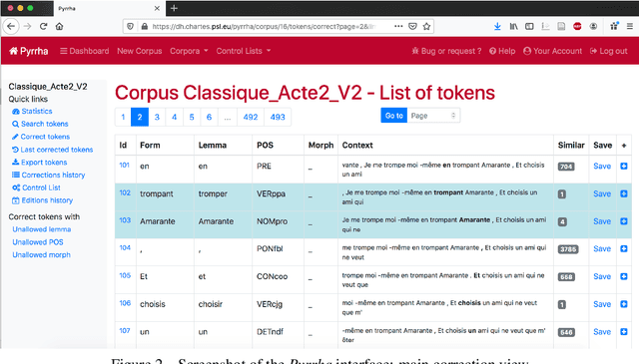Viewport: 639px width, 364px height.
Task: Close the Pyrrha browser tab
Action: tap(157, 8)
